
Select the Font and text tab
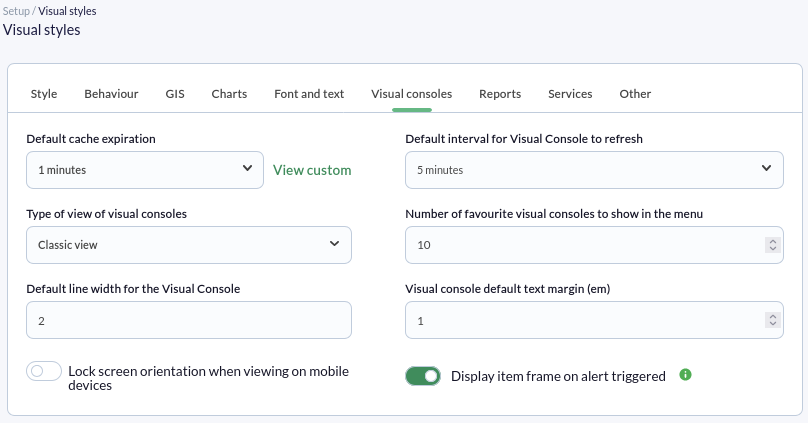[309, 94]
